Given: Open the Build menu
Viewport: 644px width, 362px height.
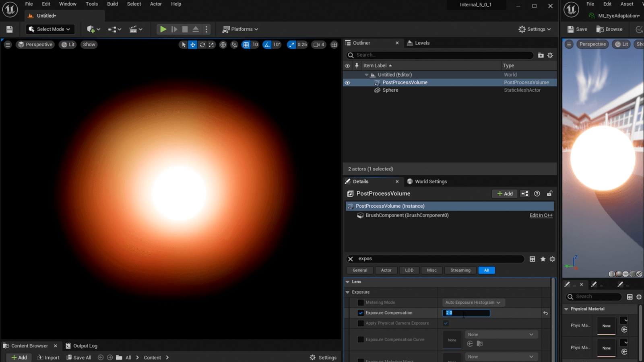Looking at the screenshot, I should tap(112, 4).
